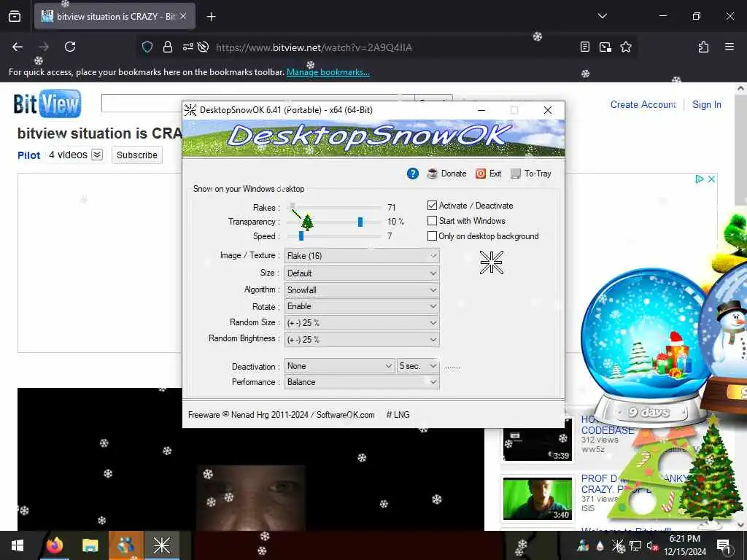Image resolution: width=747 pixels, height=560 pixels.
Task: Click the browser back arrow
Action: pyautogui.click(x=18, y=47)
